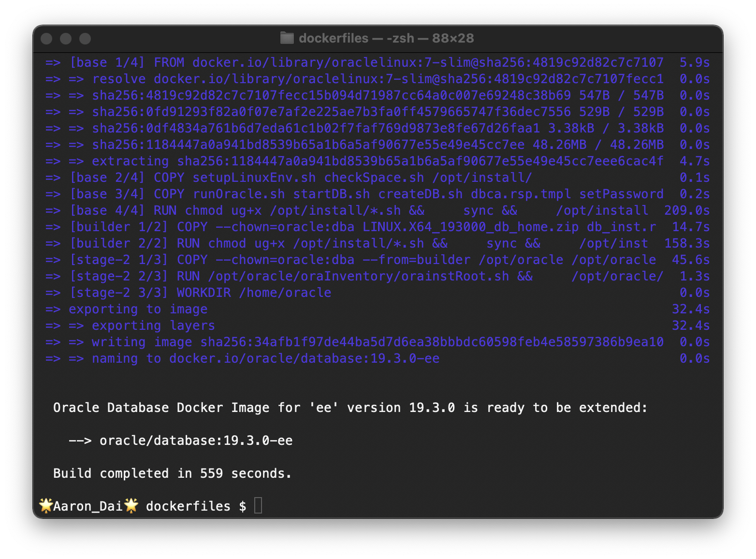756x559 pixels.
Task: Click the "Aaron_Dai" username in the prompt
Action: 88,507
